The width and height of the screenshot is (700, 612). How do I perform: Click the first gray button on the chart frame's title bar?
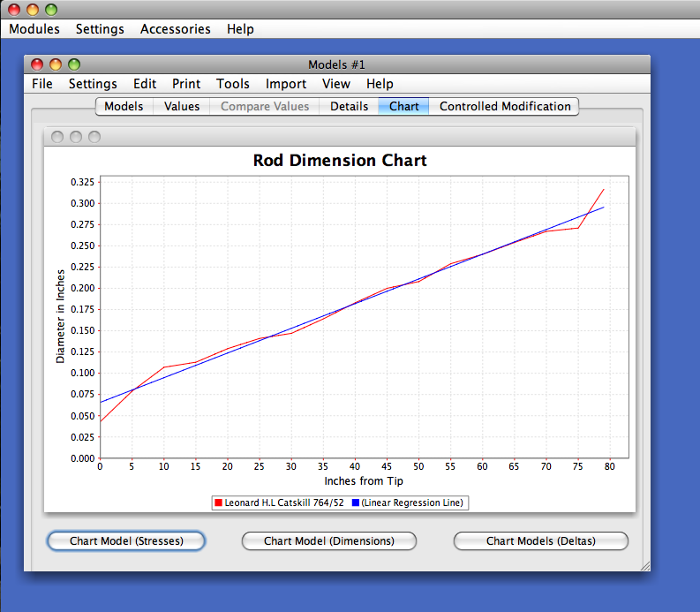(x=57, y=137)
